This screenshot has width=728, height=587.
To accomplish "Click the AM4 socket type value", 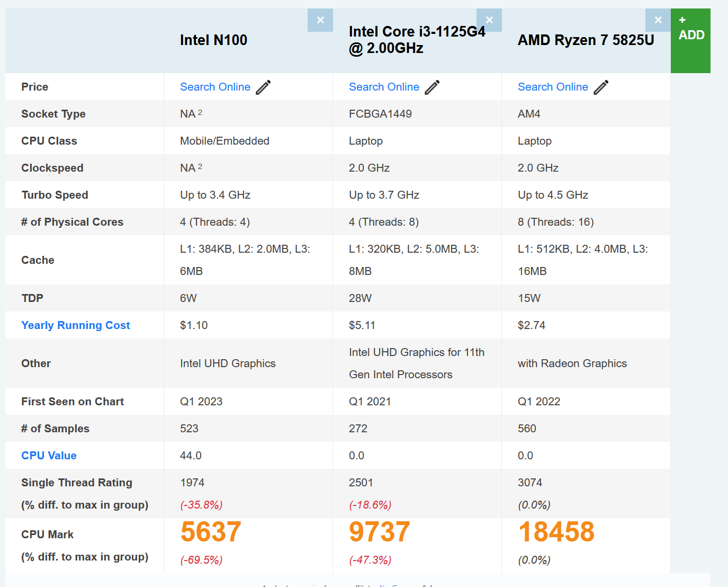I will pos(529,114).
